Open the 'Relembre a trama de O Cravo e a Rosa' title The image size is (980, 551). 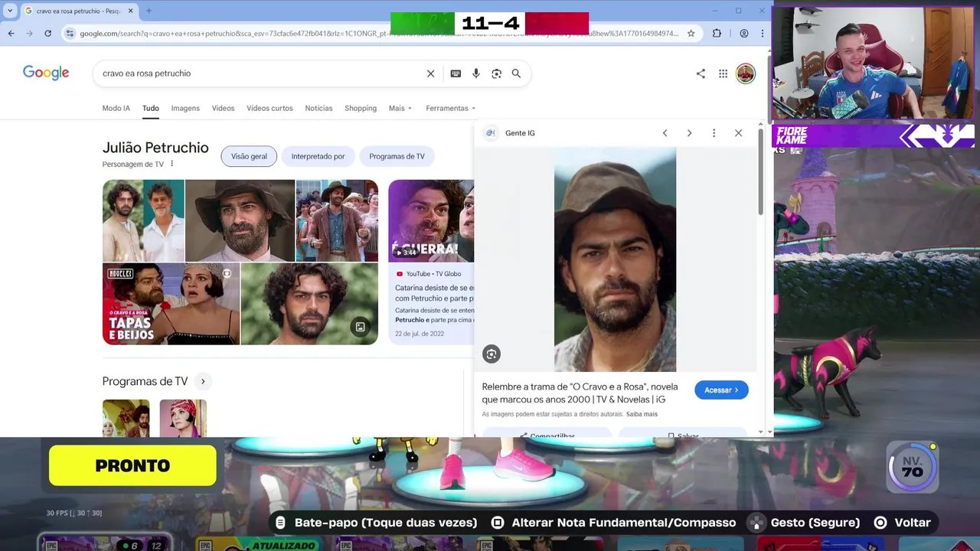tap(580, 393)
